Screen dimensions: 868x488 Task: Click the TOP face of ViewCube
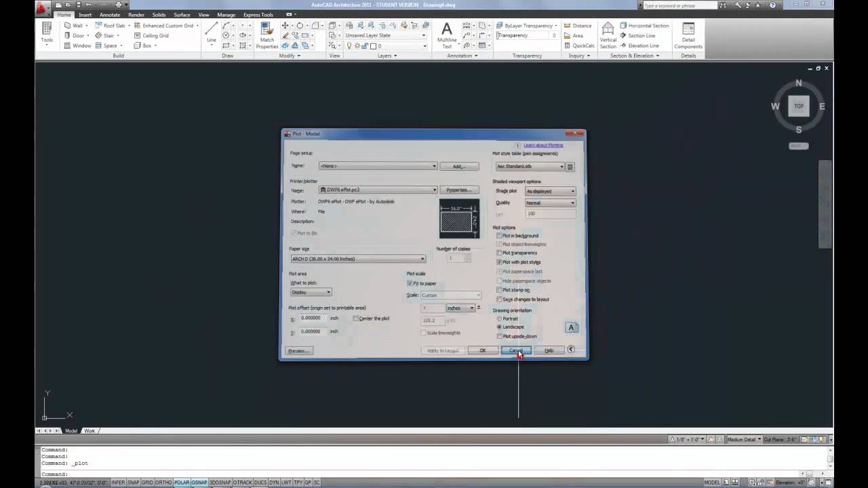pos(799,106)
